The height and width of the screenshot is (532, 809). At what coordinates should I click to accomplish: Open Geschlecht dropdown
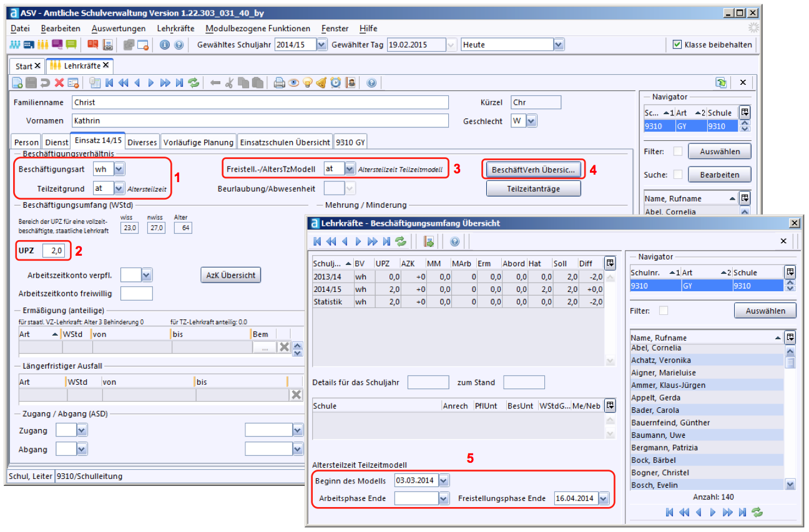coord(531,122)
